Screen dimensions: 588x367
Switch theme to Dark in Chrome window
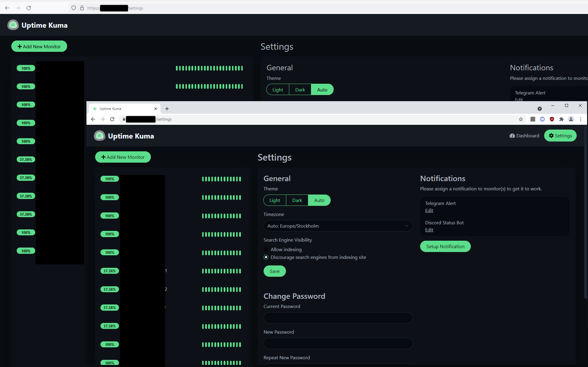(297, 200)
